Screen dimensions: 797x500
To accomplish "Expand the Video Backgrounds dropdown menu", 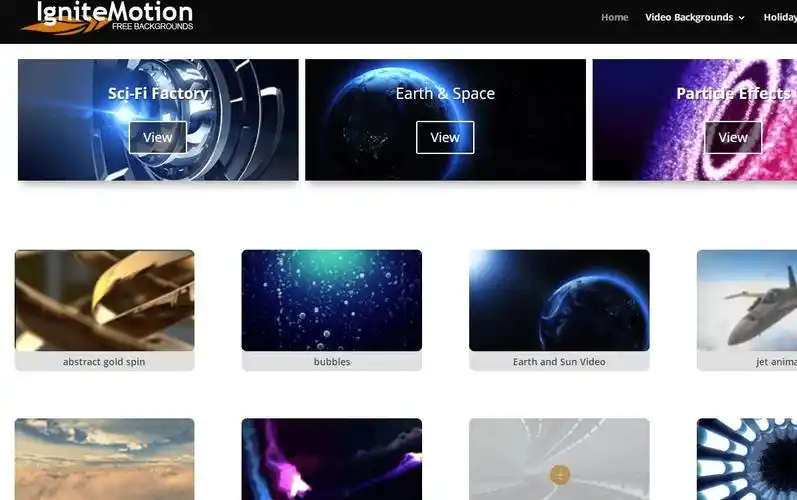I will point(694,17).
